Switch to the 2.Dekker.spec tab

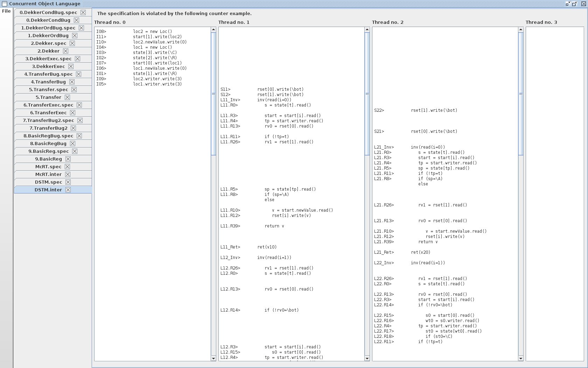click(x=53, y=43)
